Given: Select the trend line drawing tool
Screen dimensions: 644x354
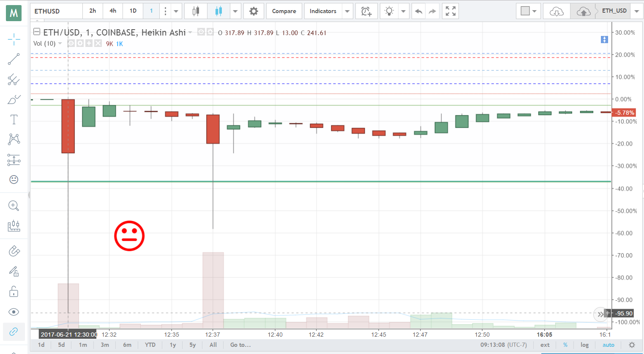Looking at the screenshot, I should (14, 59).
